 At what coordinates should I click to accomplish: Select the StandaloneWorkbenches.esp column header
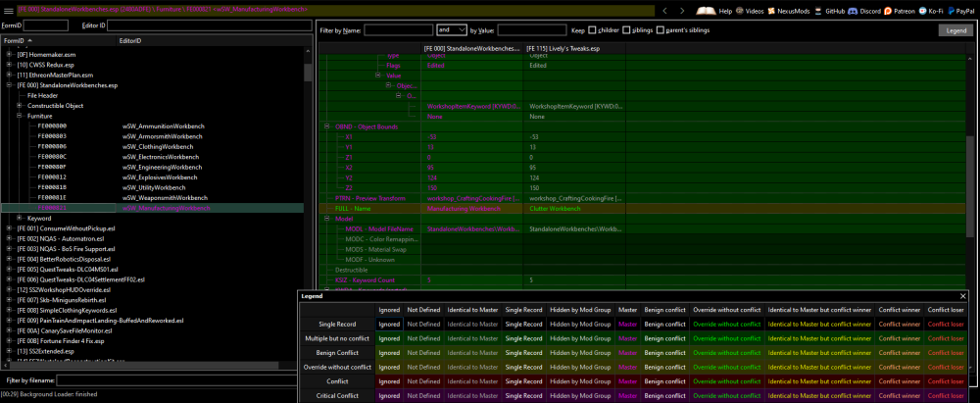coord(473,48)
